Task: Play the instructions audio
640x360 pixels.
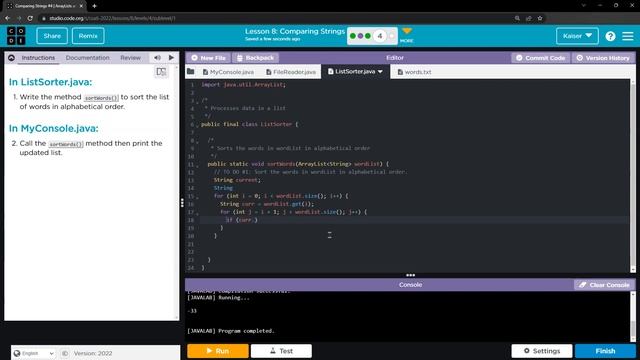Action: click(171, 58)
